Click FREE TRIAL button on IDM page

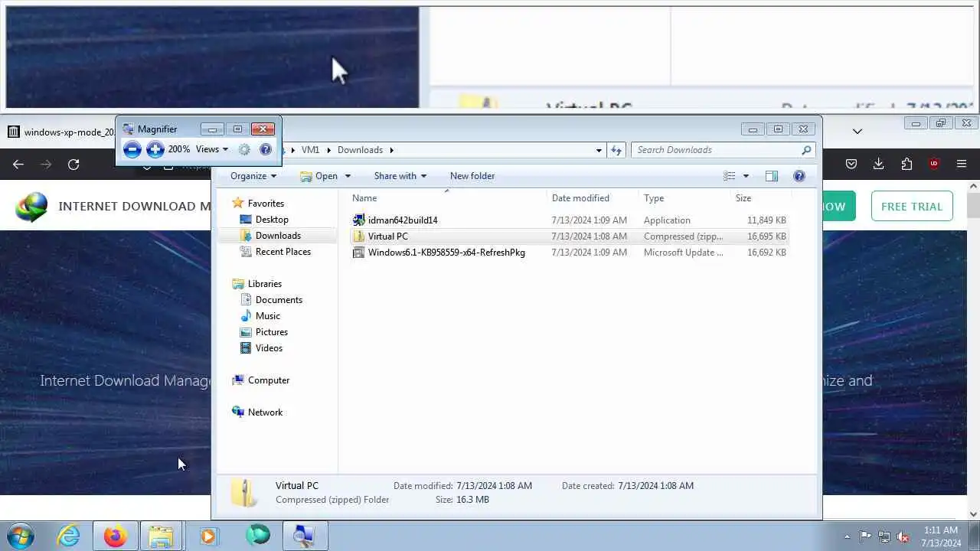click(912, 206)
